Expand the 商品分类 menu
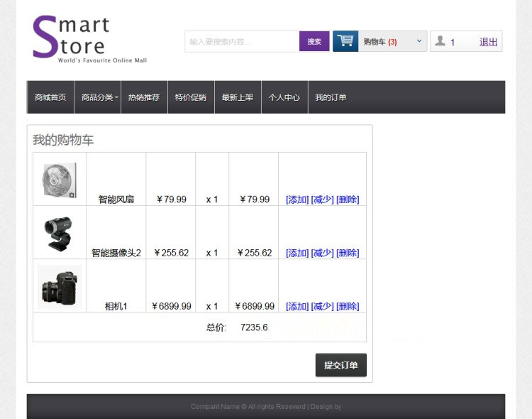Image resolution: width=532 pixels, height=419 pixels. coord(98,97)
